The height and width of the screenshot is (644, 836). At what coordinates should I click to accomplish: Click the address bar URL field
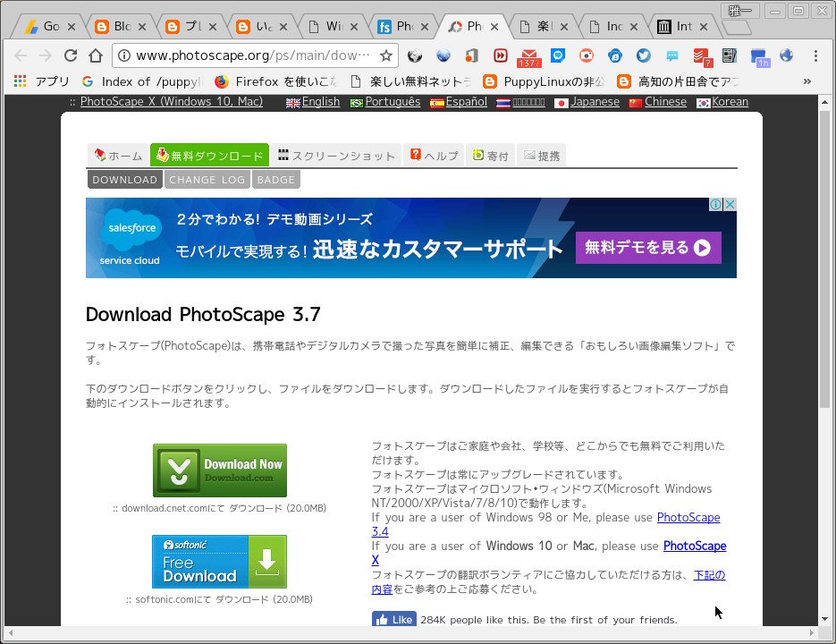(253, 55)
